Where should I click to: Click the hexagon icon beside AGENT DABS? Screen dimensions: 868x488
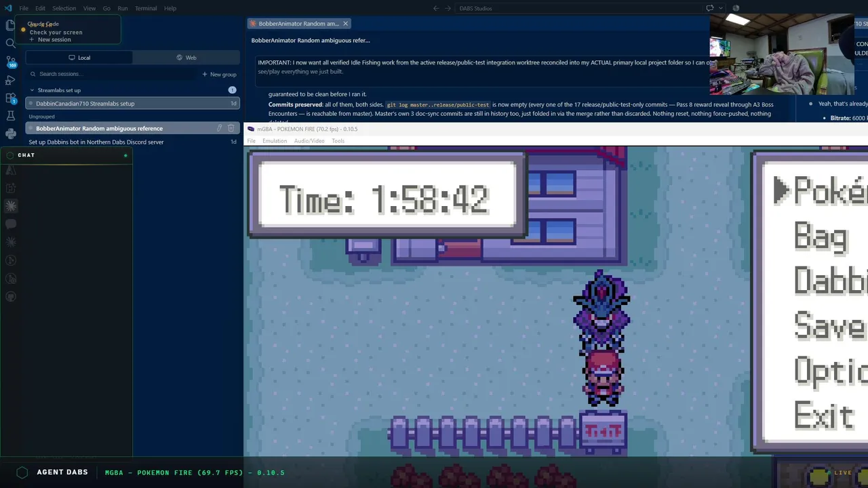[x=22, y=472]
